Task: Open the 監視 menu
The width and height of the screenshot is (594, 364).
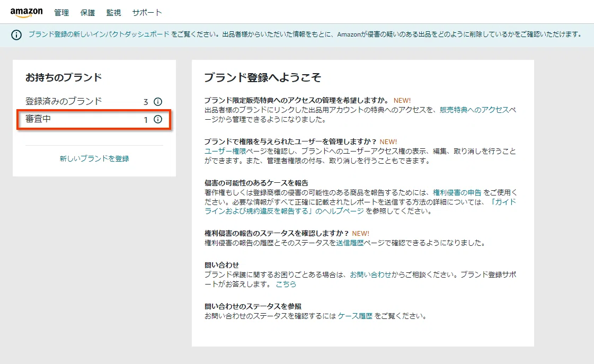Action: [x=113, y=13]
